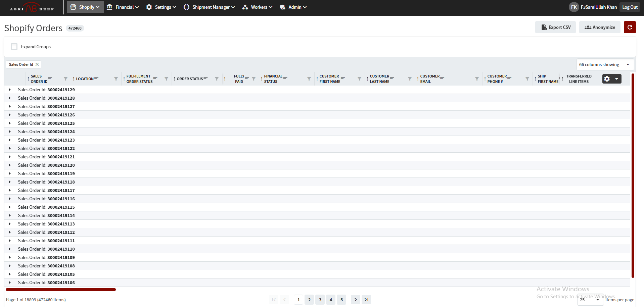This screenshot has height=307, width=644.
Task: Expand group Sales Order Id 30002419129
Action: [x=10, y=90]
